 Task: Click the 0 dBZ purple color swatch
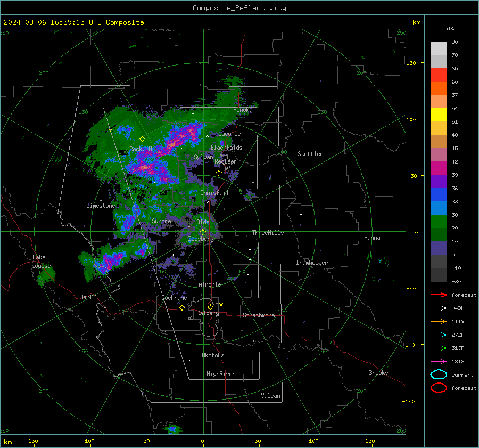[x=439, y=248]
